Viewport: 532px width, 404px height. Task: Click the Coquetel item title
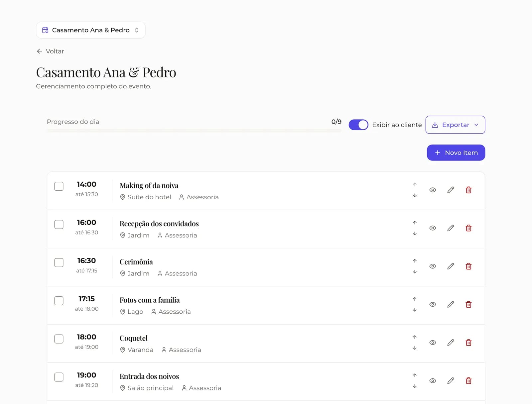[x=134, y=339]
